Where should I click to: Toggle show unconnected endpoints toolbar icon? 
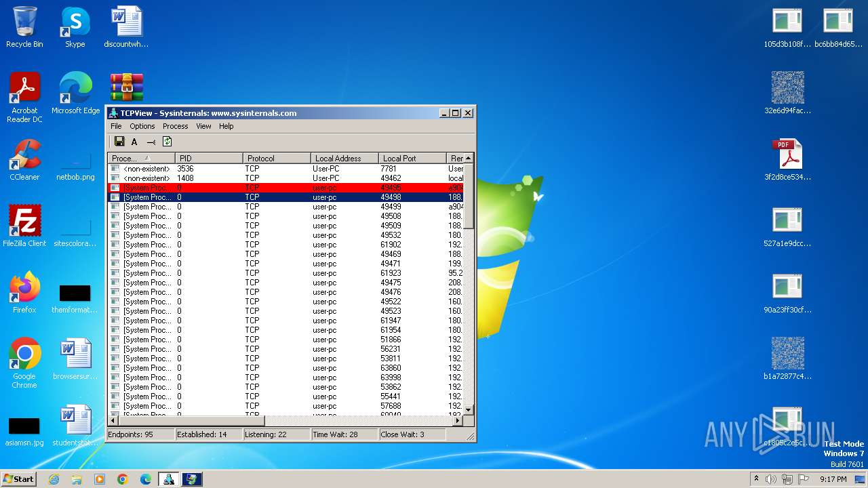151,142
